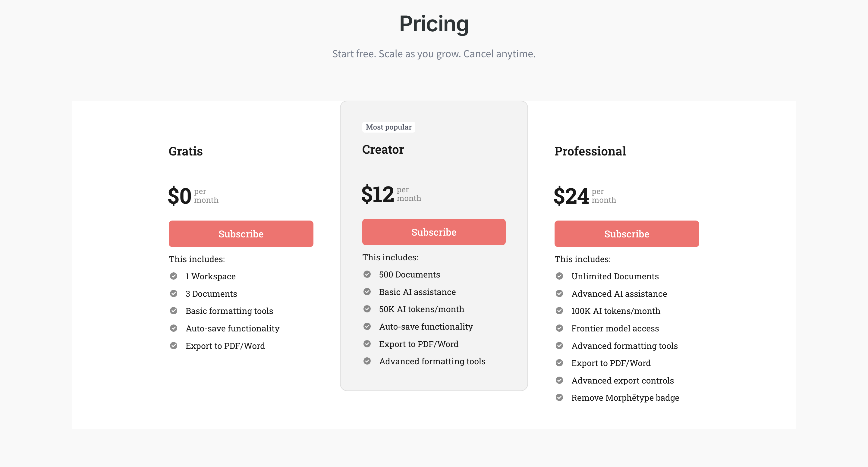Select the Professional plan heading

pos(590,151)
